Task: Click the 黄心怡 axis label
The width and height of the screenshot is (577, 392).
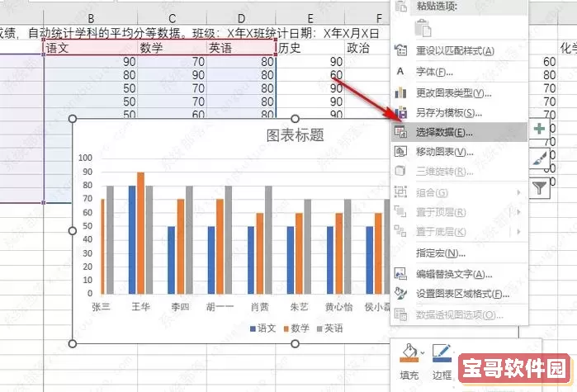Action: pos(339,307)
